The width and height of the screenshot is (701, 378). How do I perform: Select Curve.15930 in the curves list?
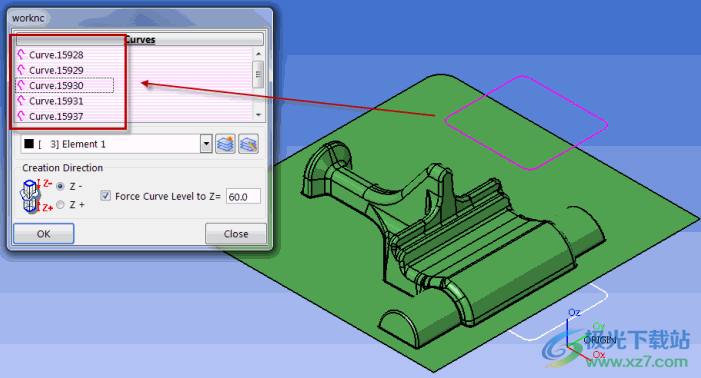[56, 85]
